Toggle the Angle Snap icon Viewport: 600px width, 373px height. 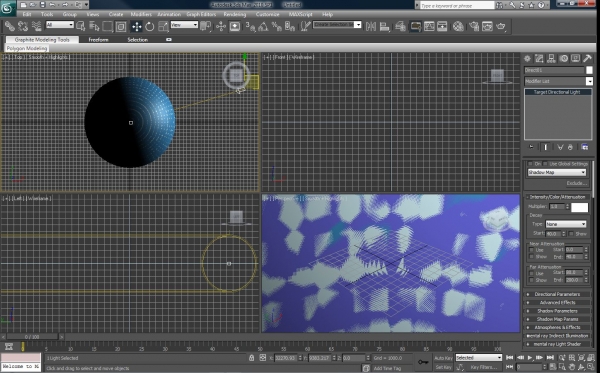(x=263, y=26)
